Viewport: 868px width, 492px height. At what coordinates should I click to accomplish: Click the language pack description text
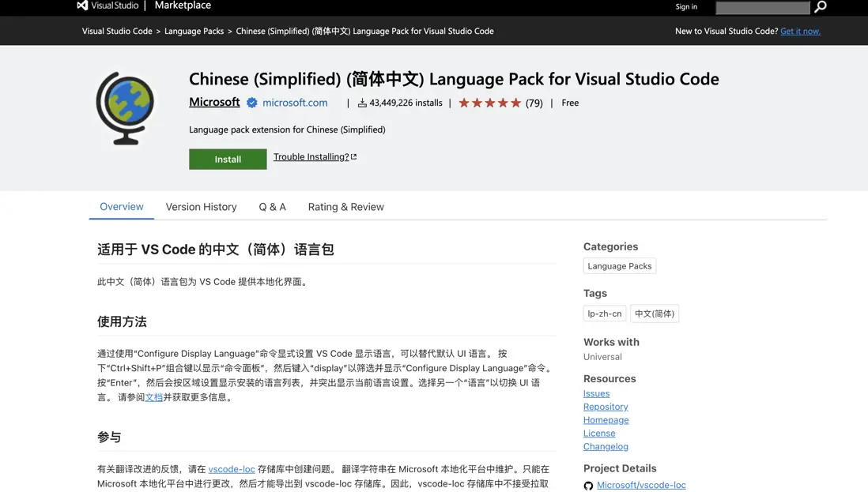(x=287, y=130)
